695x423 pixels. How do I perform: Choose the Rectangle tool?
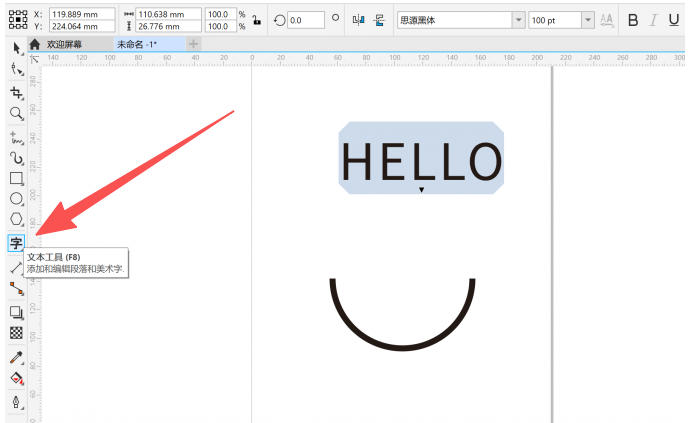click(x=16, y=178)
